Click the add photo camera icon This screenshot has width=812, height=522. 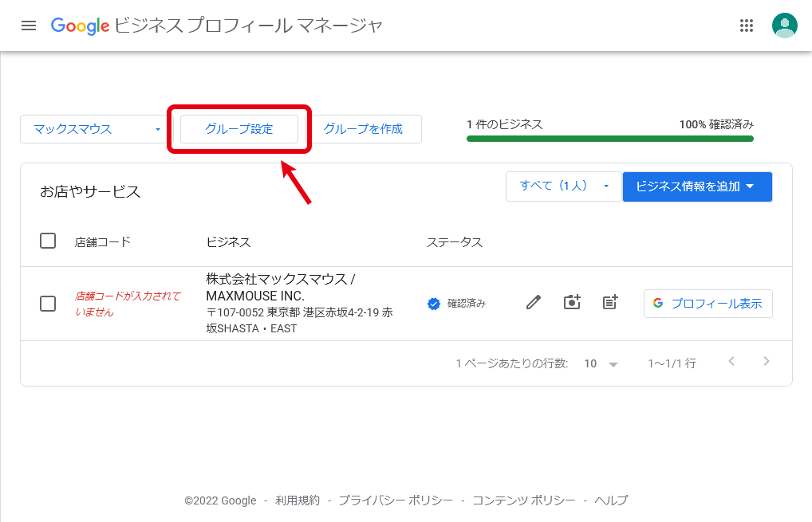pos(572,303)
